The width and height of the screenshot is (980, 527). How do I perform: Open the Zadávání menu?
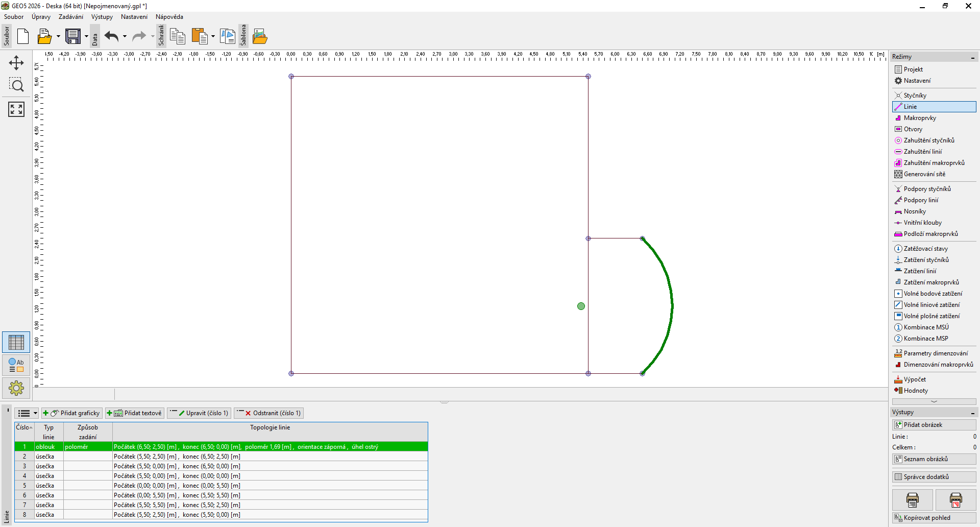(70, 17)
